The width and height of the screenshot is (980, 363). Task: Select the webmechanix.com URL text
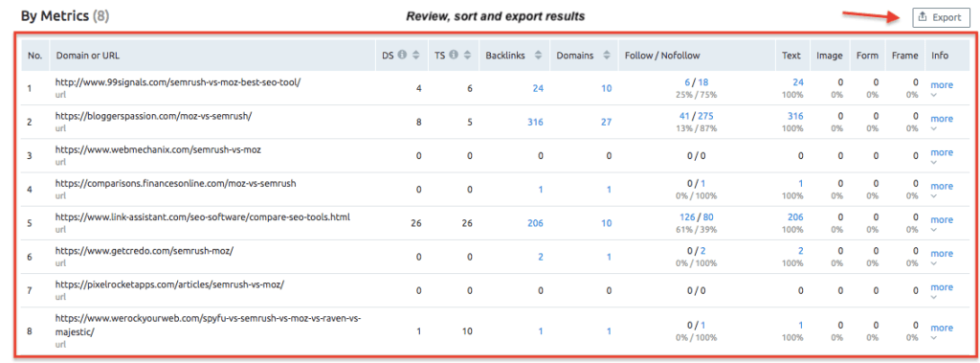[x=158, y=149]
